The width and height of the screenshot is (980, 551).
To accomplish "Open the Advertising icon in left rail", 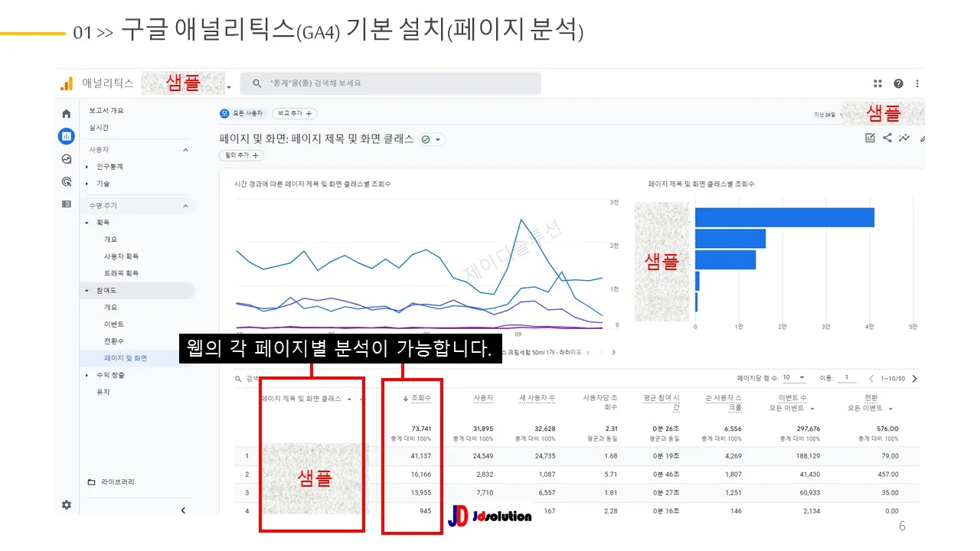I will click(67, 182).
